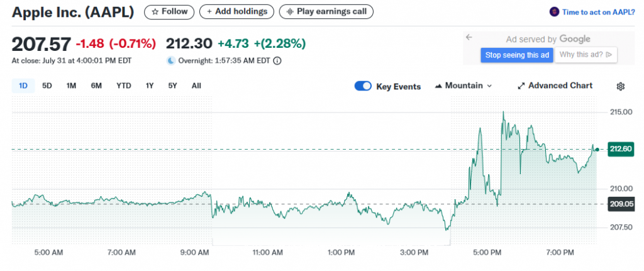Viewport: 644px width, 271px height.
Task: Show the 5Y range
Action: (x=172, y=86)
